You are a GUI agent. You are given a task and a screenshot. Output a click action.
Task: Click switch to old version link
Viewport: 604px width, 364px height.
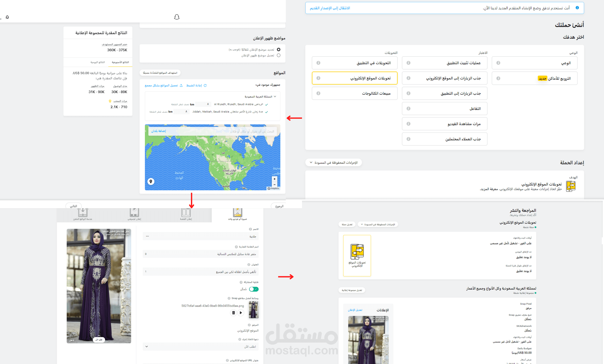(330, 8)
